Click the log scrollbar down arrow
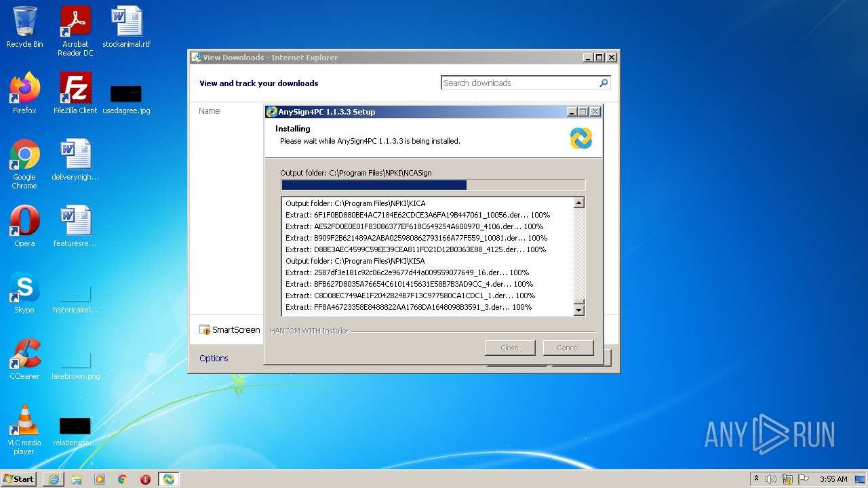Viewport: 868px width, 488px height. click(578, 310)
